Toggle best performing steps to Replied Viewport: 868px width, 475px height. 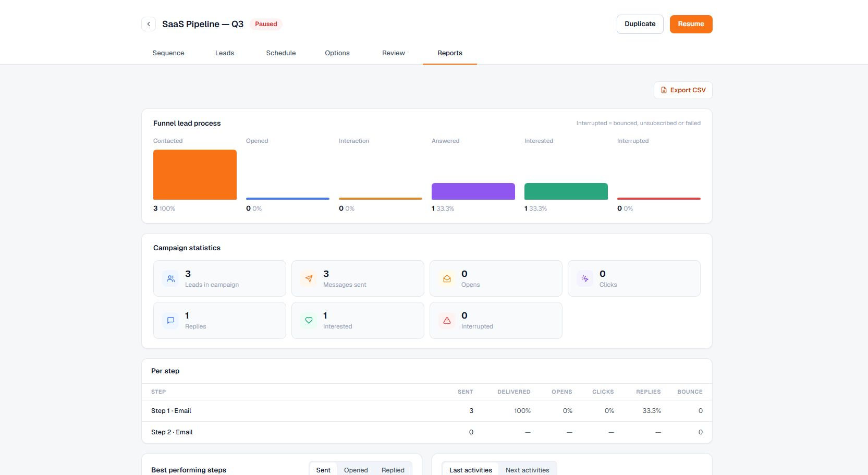coord(393,470)
